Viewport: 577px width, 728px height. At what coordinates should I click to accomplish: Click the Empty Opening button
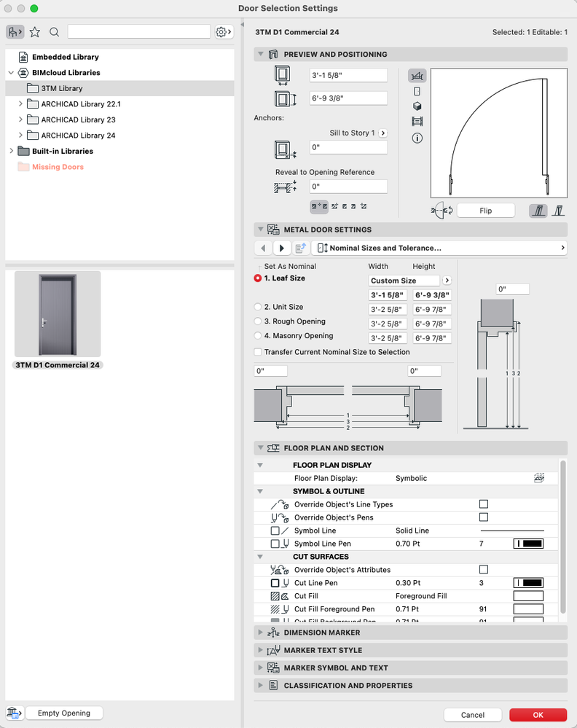coord(64,713)
